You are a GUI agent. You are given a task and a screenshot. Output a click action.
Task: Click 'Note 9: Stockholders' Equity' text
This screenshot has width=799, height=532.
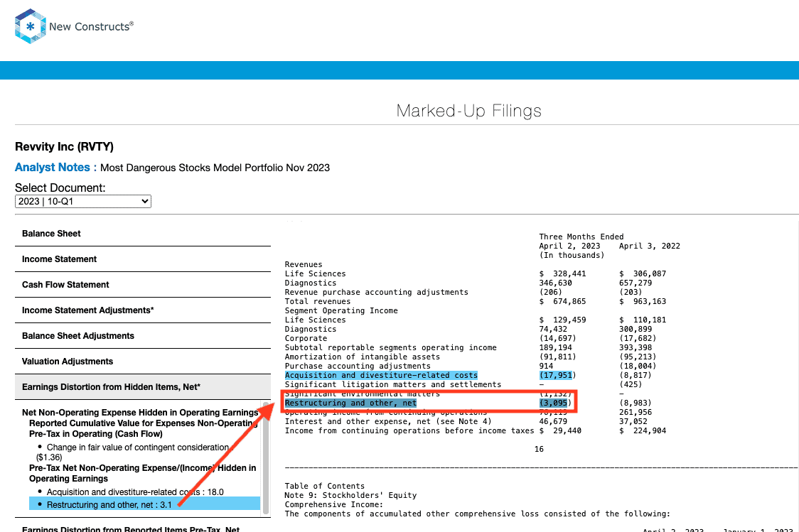click(350, 495)
